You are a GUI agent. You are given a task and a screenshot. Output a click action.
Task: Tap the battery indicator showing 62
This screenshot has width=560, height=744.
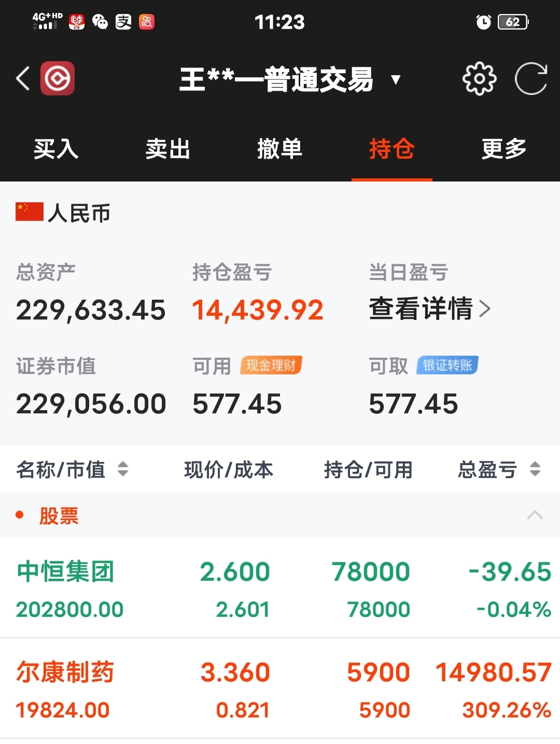coord(513,22)
